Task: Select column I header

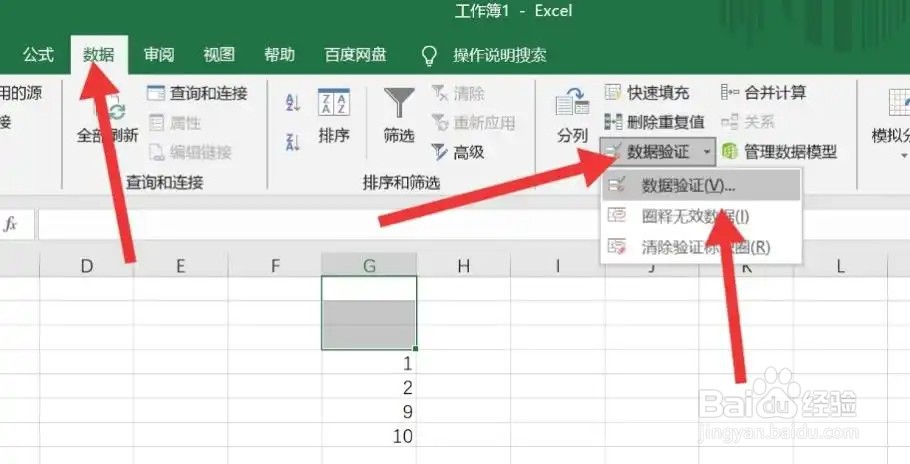Action: pyautogui.click(x=557, y=266)
